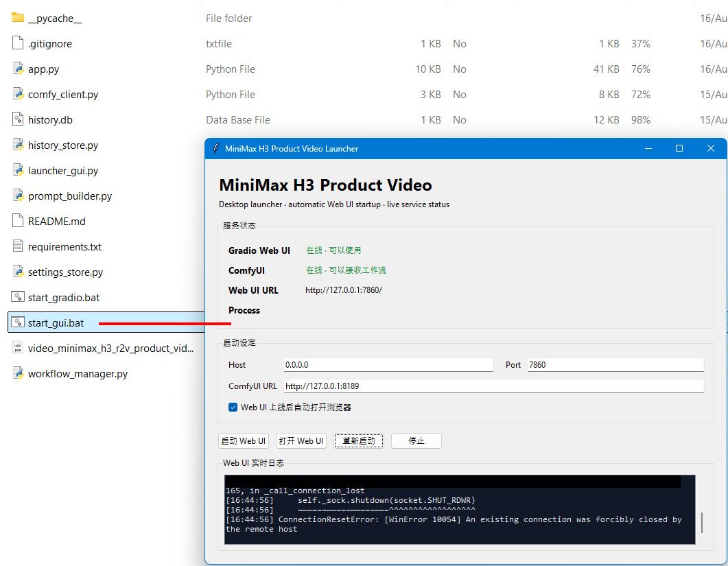This screenshot has height=566, width=728.
Task: Click the README.md file icon
Action: pyautogui.click(x=18, y=220)
